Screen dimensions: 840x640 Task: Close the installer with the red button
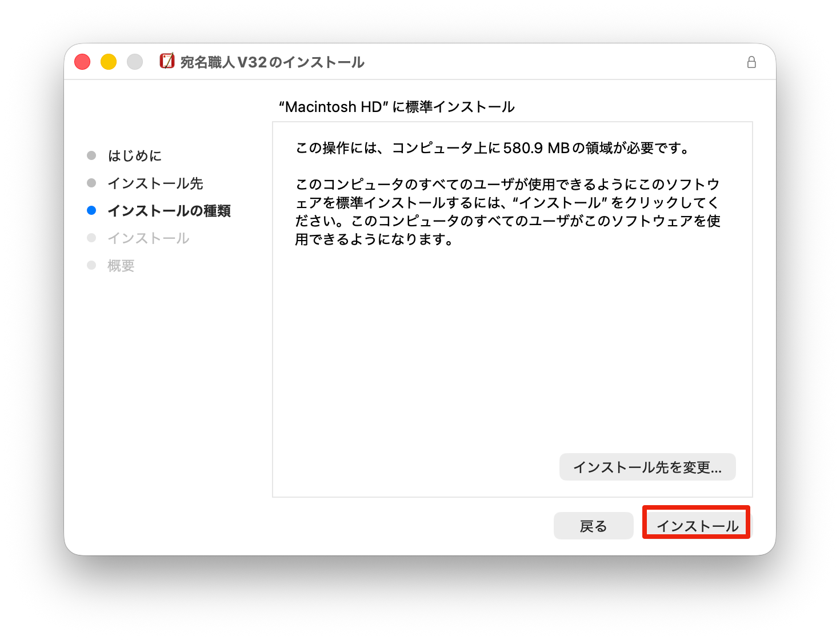82,62
